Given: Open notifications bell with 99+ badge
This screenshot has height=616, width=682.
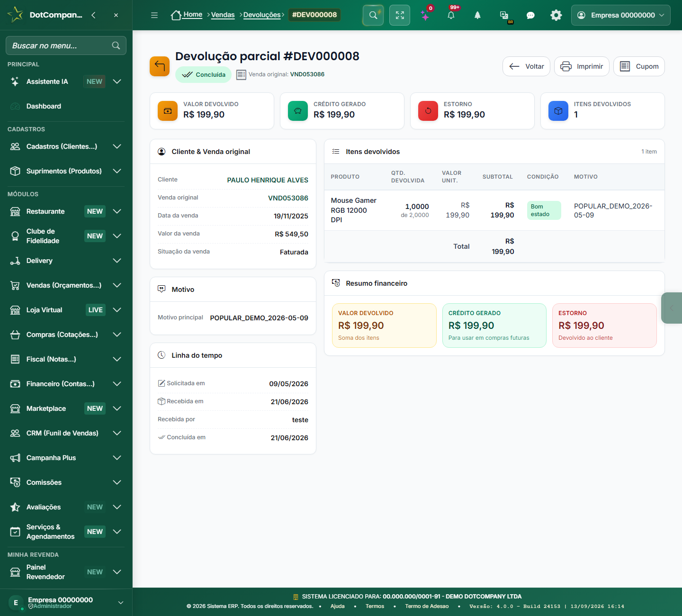Looking at the screenshot, I should click(451, 15).
